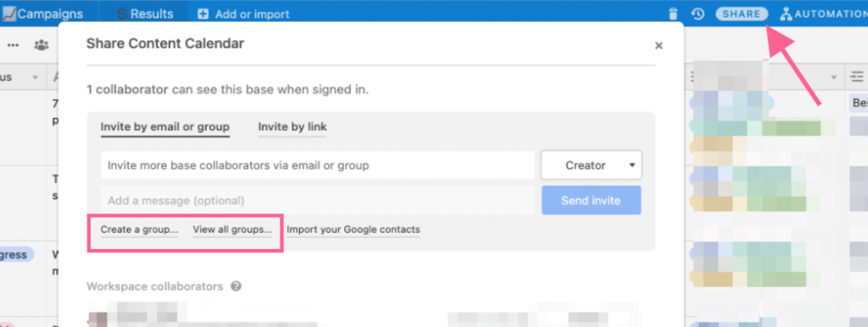Click the Send invite button
Image resolution: width=868 pixels, height=327 pixels.
591,200
